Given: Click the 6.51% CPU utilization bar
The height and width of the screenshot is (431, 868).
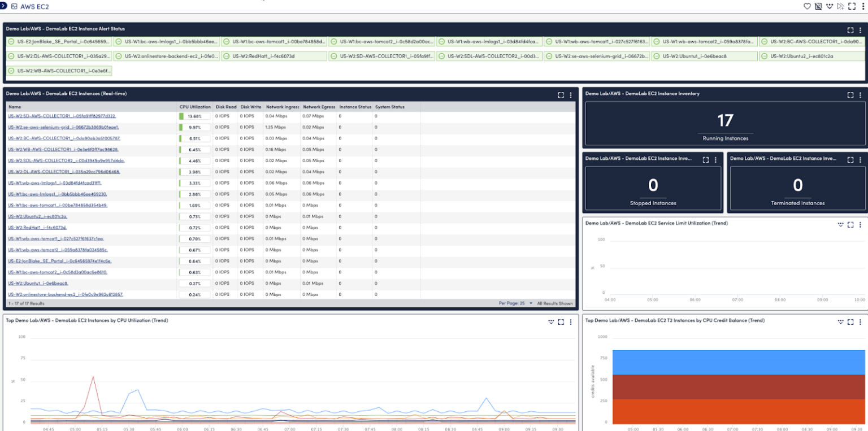Looking at the screenshot, I should (195, 138).
